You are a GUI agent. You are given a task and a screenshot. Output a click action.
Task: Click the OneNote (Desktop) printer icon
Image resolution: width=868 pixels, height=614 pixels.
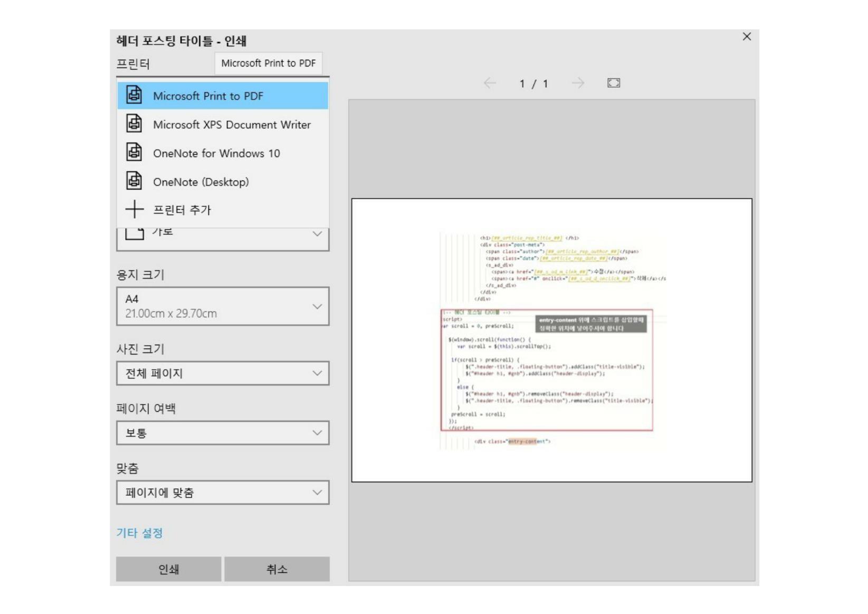(x=134, y=181)
